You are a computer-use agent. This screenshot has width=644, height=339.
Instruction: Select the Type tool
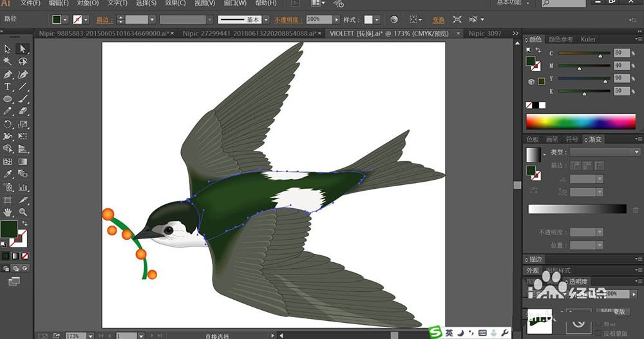click(x=7, y=87)
